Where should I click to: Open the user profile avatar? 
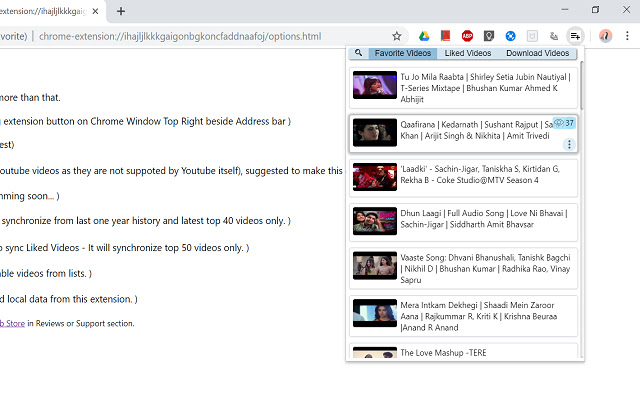click(605, 36)
